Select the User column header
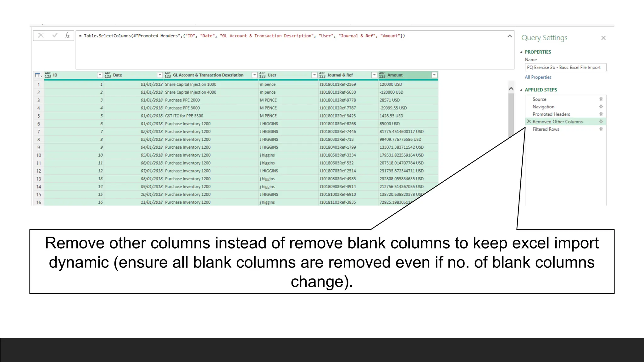This screenshot has width=644, height=362. click(x=288, y=75)
